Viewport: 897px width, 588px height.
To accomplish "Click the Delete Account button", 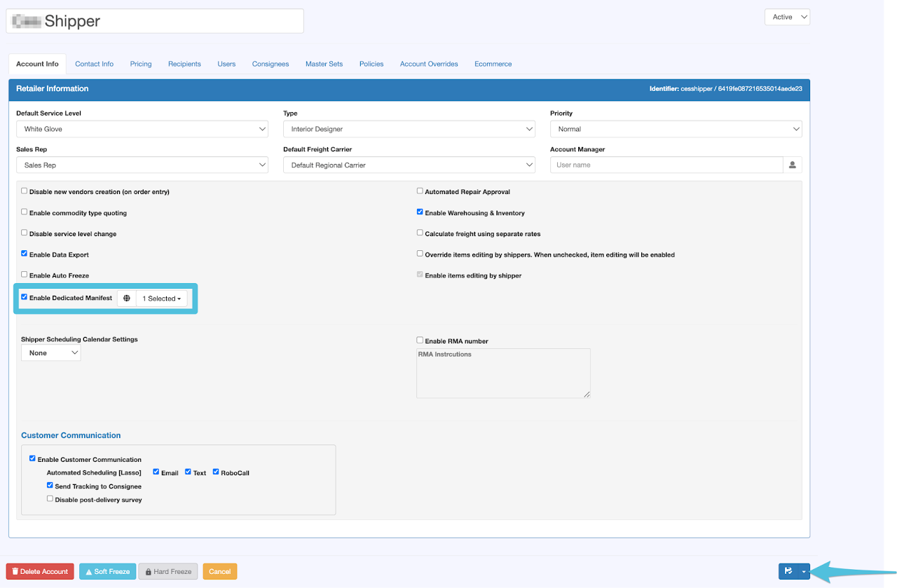I will (x=40, y=571).
